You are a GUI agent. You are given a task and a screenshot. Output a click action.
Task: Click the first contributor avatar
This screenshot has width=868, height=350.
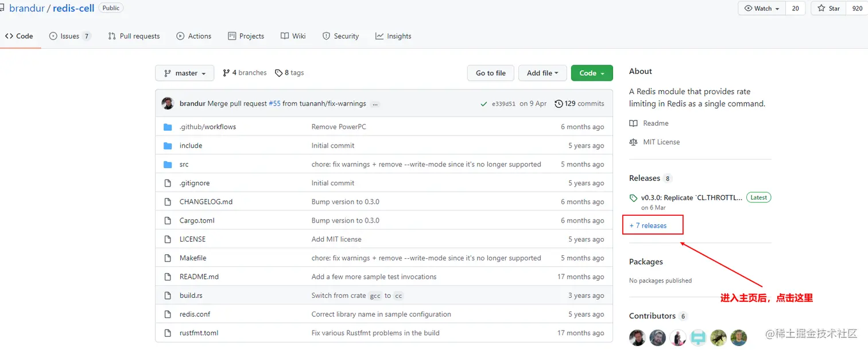coord(637,337)
